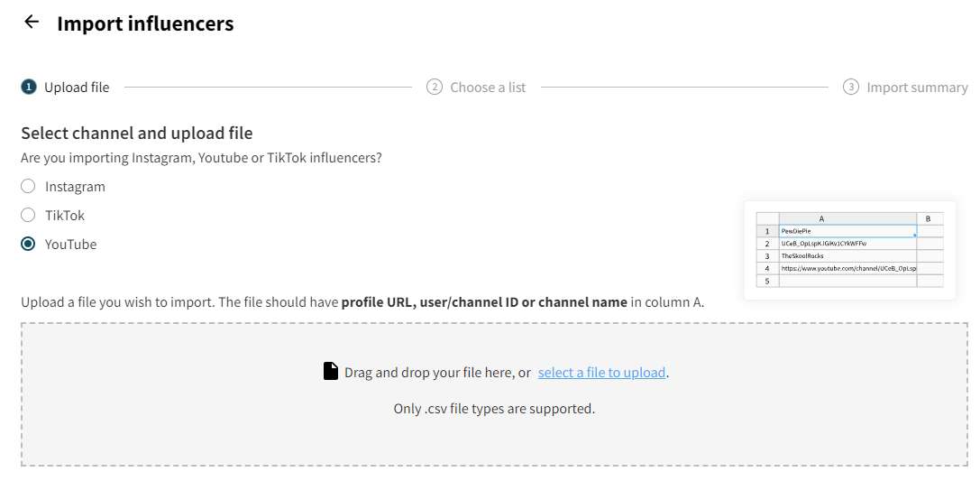Click 'Are you importing Instagram, Youtube or TikTok' question
This screenshot has height=481, width=980.
201,158
